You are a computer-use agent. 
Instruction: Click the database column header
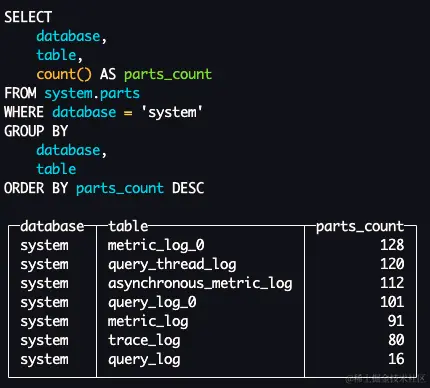52,226
